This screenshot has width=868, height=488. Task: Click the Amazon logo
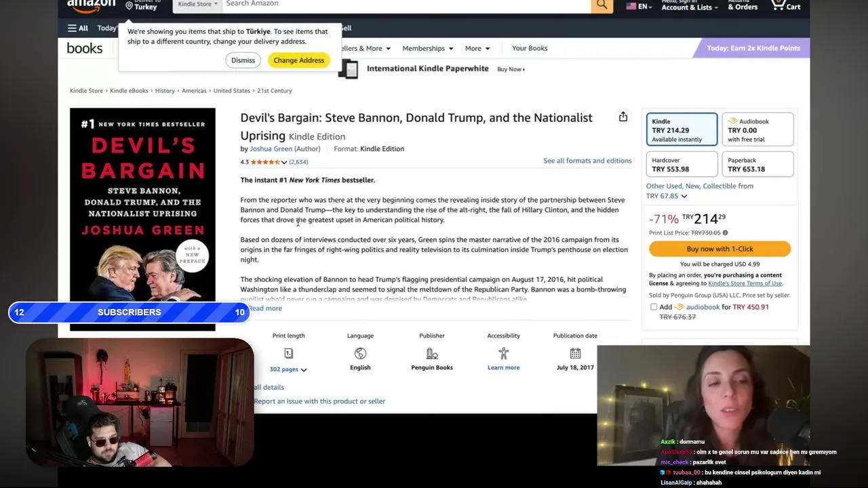pos(92,5)
